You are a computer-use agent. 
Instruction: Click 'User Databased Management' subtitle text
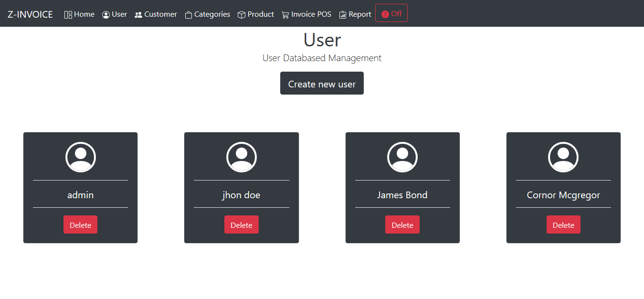coord(322,58)
